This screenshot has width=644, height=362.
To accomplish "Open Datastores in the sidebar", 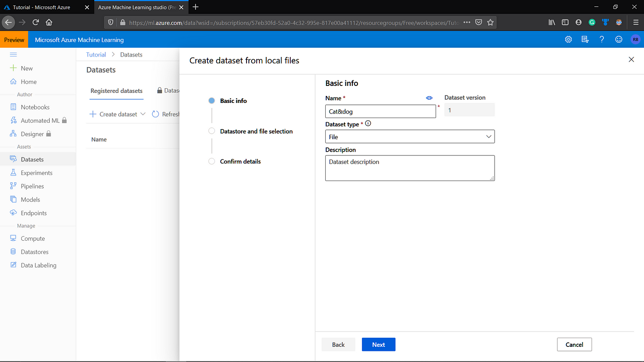I will click(34, 252).
